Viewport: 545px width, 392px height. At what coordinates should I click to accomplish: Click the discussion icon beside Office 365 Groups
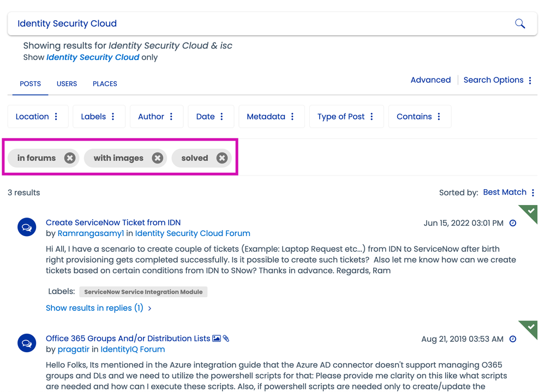(27, 343)
